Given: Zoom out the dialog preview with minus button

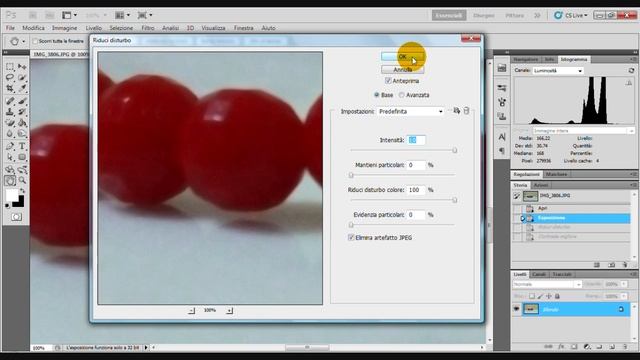Looking at the screenshot, I should (x=191, y=311).
